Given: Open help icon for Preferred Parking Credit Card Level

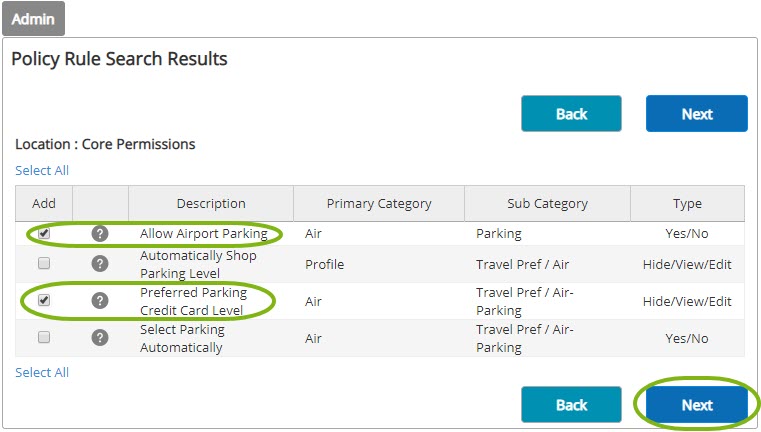Looking at the screenshot, I should pos(99,301).
